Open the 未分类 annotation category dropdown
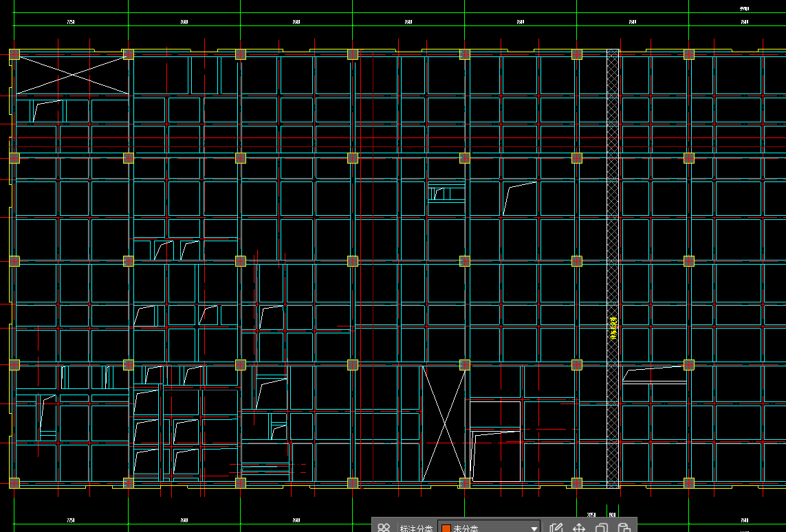 (x=489, y=527)
